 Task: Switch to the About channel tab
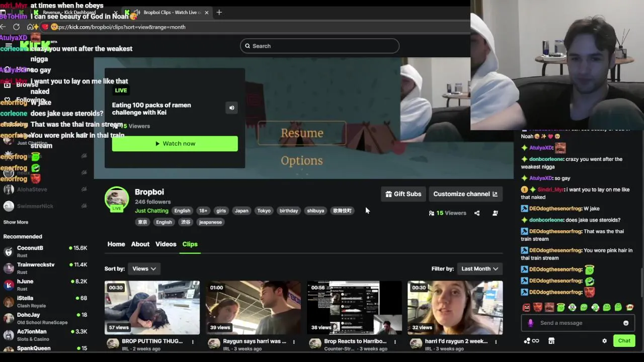[x=140, y=244]
